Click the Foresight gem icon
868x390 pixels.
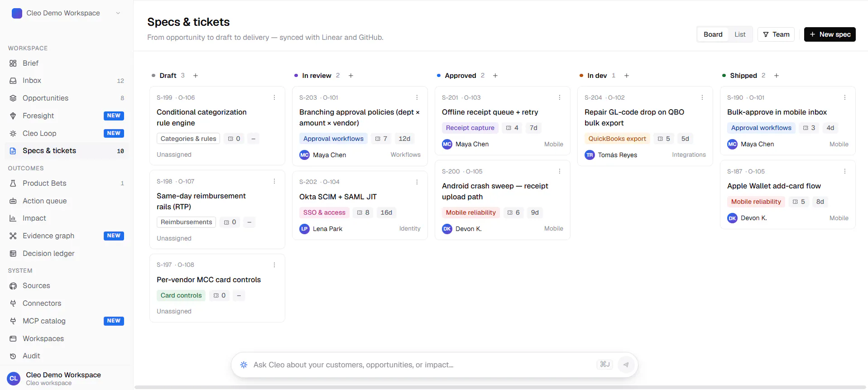coord(13,116)
